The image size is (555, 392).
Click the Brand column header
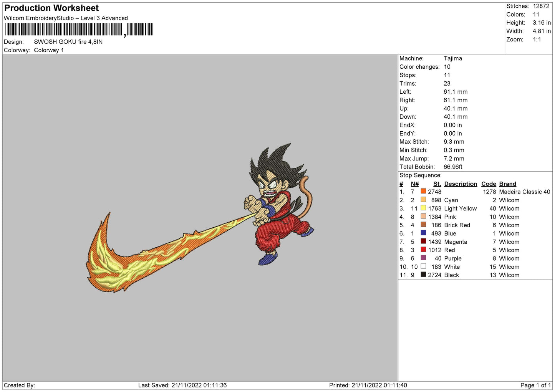tap(507, 184)
